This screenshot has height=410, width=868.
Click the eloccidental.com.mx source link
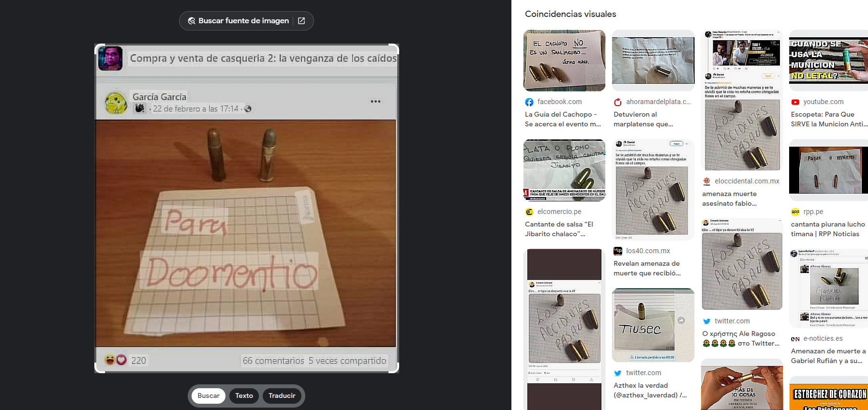[747, 182]
